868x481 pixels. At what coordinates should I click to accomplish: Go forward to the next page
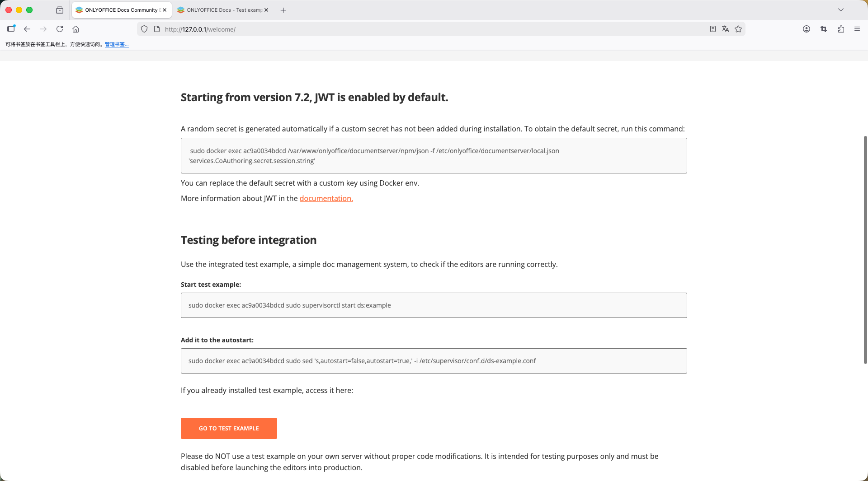click(x=43, y=29)
